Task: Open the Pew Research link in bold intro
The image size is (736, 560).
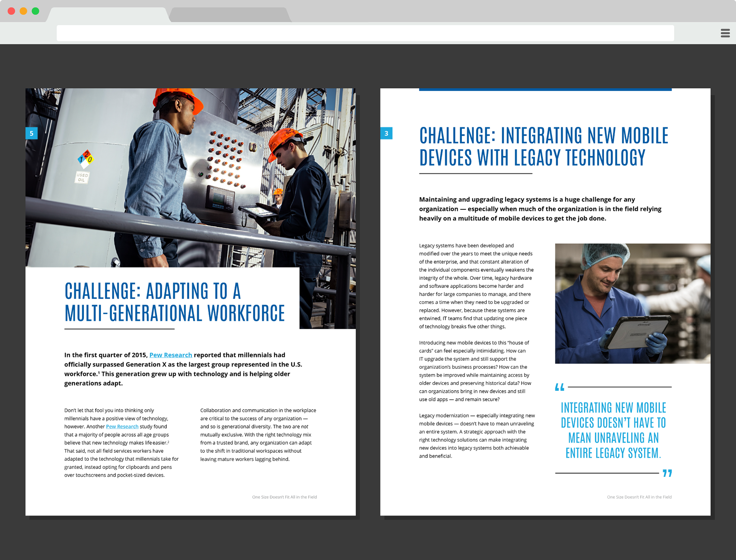Action: click(171, 355)
